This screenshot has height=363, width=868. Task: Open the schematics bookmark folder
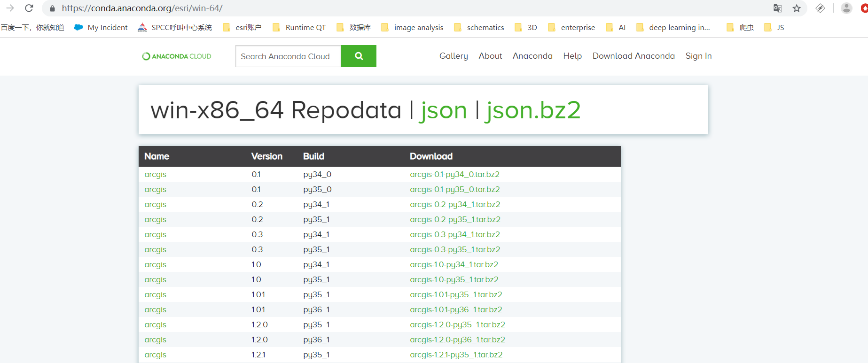[479, 27]
